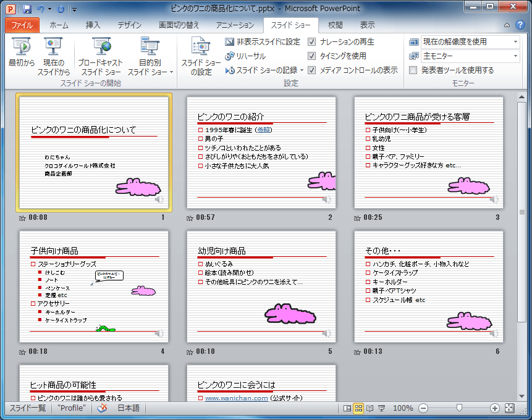Toggle Play Narrations checkbox (ナレーションの再生)
This screenshot has height=420, width=532.
click(311, 42)
